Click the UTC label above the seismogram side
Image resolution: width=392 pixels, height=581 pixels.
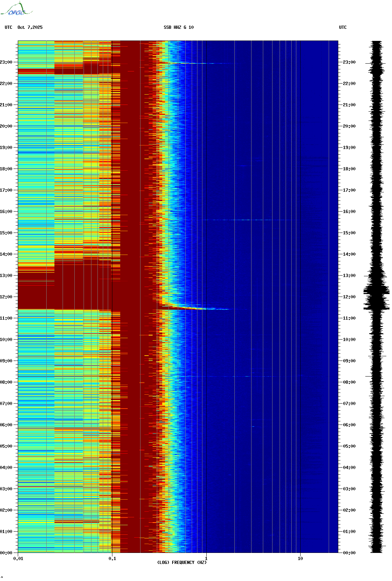pos(343,27)
